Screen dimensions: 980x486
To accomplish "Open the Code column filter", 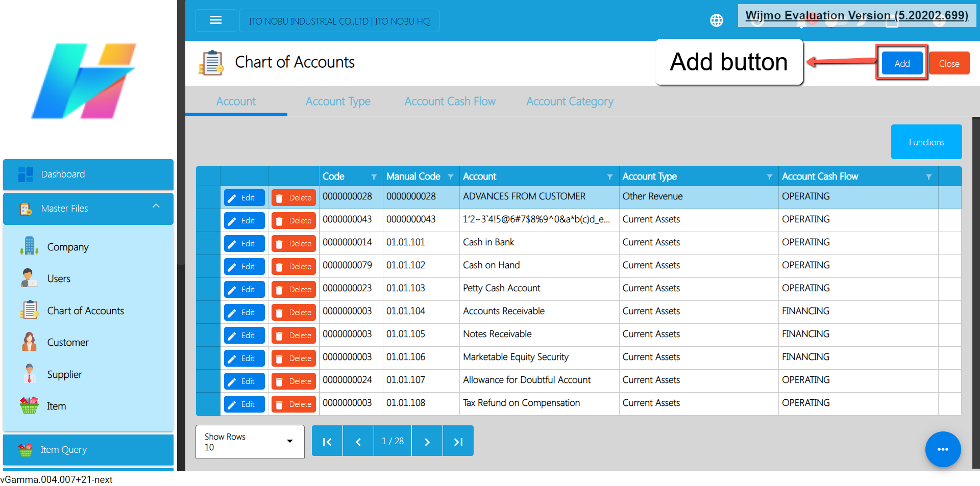I will click(374, 177).
